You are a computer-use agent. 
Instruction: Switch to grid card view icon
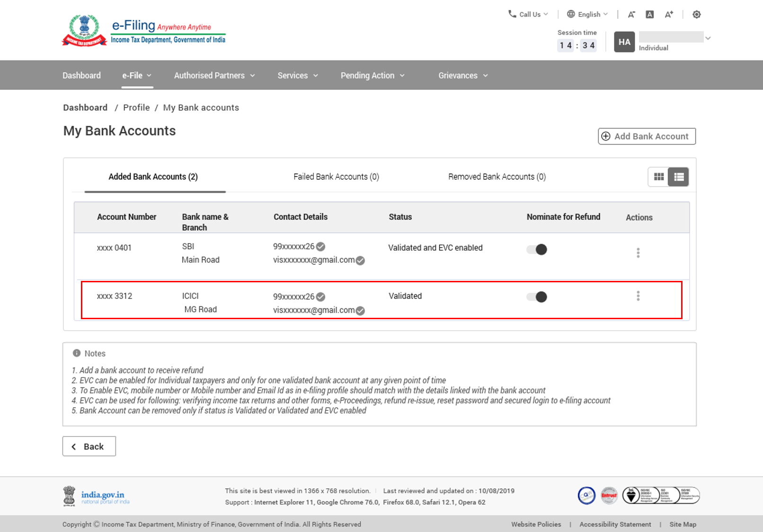(658, 177)
